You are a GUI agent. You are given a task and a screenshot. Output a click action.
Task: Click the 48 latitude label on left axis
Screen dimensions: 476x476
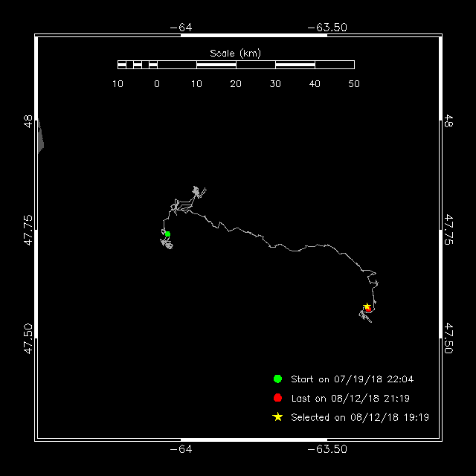click(x=28, y=121)
